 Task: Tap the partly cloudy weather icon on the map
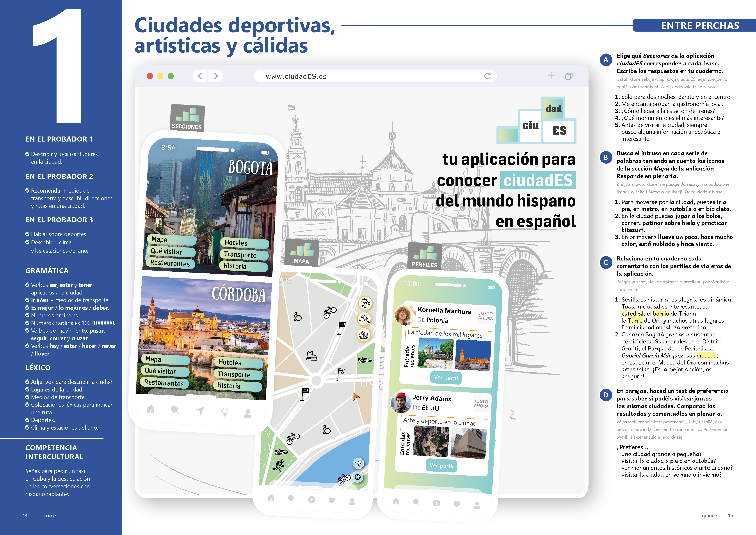point(364,319)
